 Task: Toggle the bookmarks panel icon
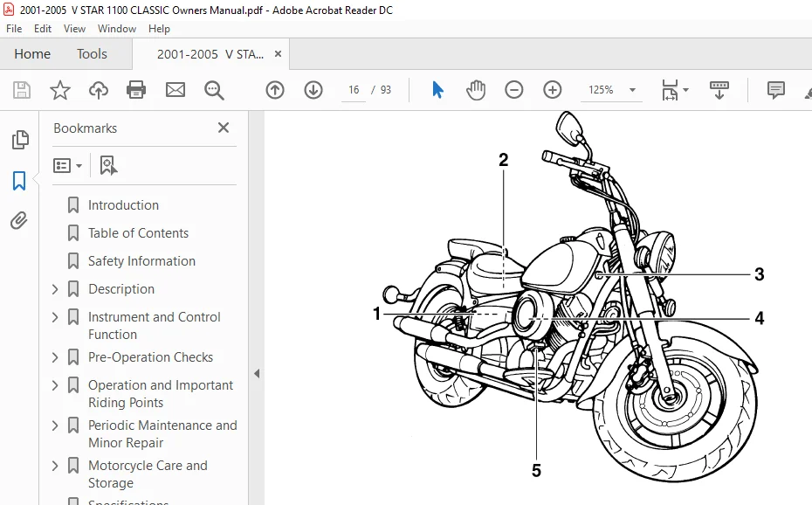pyautogui.click(x=19, y=181)
